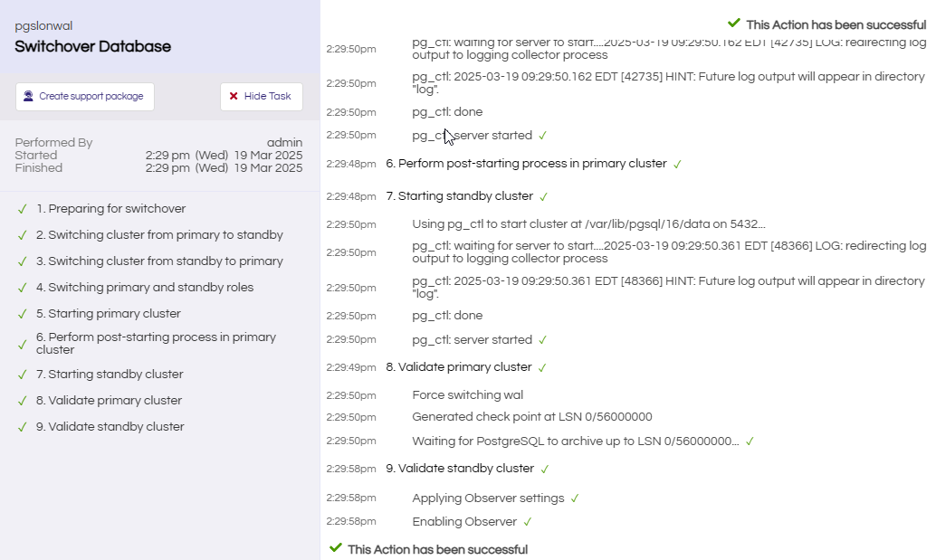Image resolution: width=936 pixels, height=560 pixels.
Task: Click the check beside bottom success message
Action: [336, 547]
